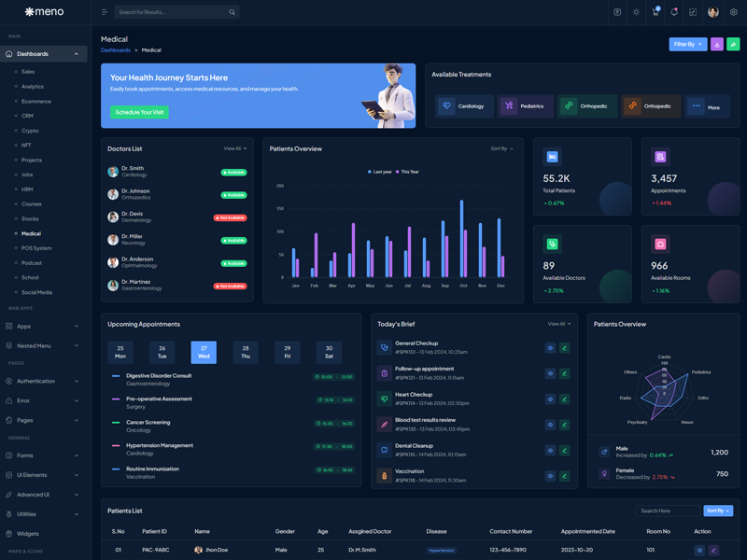This screenshot has height=560, width=747.
Task: Toggle the sidebar hamburger menu
Action: pyautogui.click(x=105, y=12)
